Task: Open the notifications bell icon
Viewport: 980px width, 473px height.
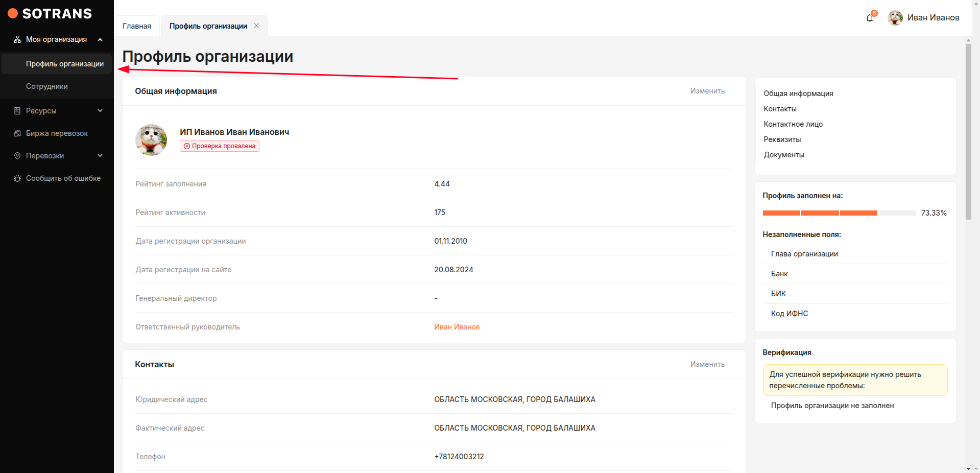Action: click(x=869, y=18)
